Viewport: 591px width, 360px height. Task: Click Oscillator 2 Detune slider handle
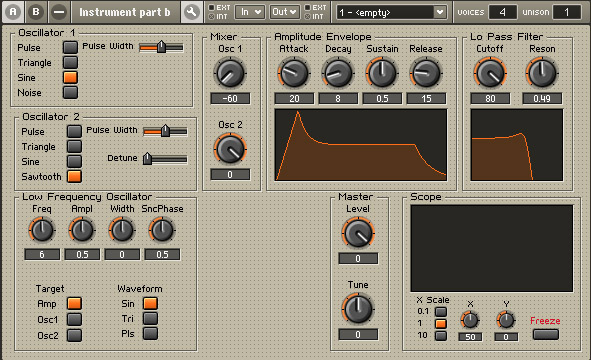(147, 159)
